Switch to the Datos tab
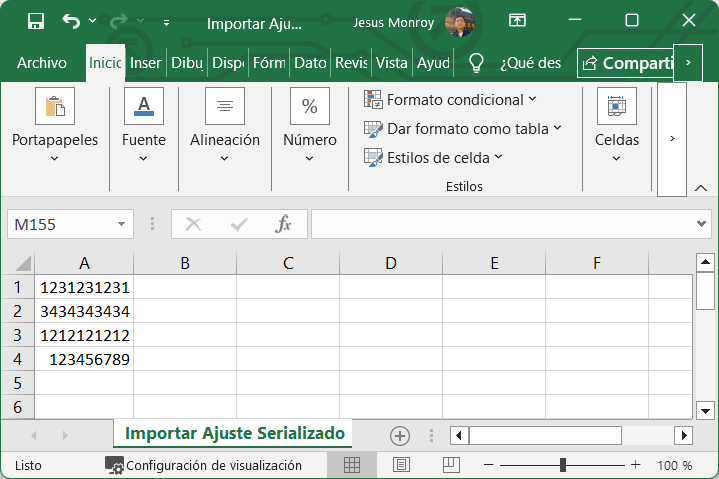The width and height of the screenshot is (719, 479). tap(310, 63)
